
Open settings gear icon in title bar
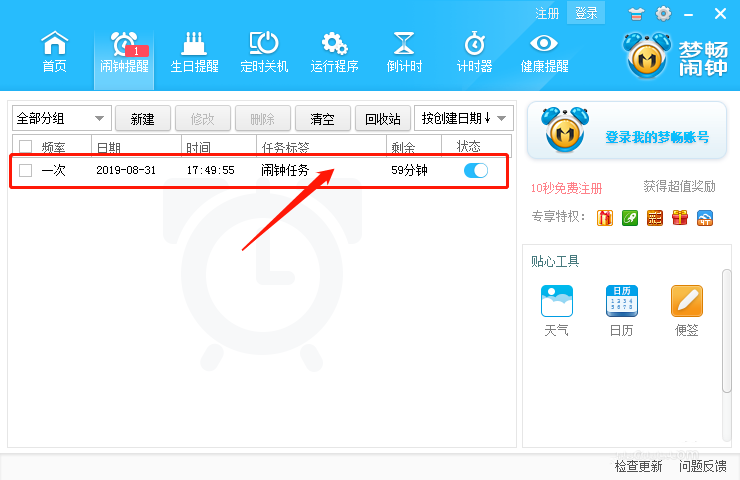click(x=663, y=14)
